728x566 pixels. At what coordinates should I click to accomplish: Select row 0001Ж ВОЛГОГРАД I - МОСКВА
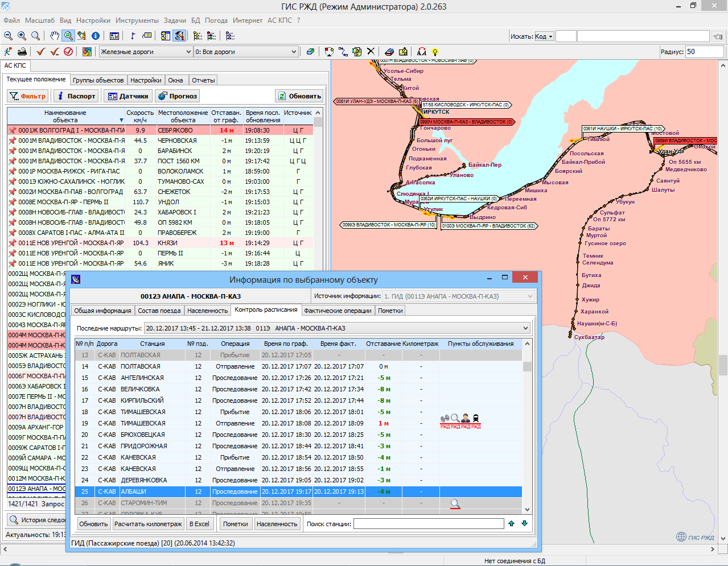160,130
